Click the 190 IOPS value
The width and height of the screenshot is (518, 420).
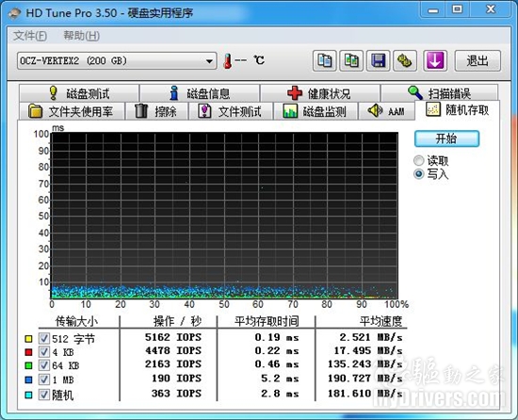176,379
